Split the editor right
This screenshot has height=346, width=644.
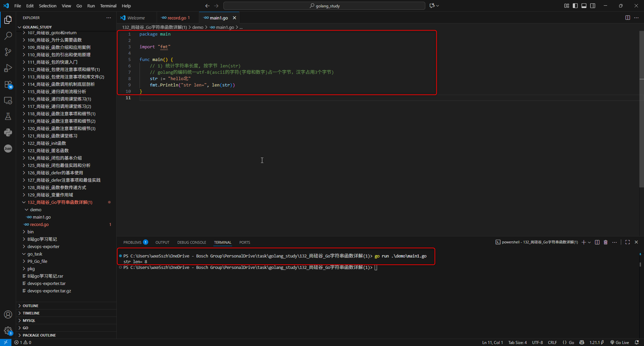click(x=628, y=18)
